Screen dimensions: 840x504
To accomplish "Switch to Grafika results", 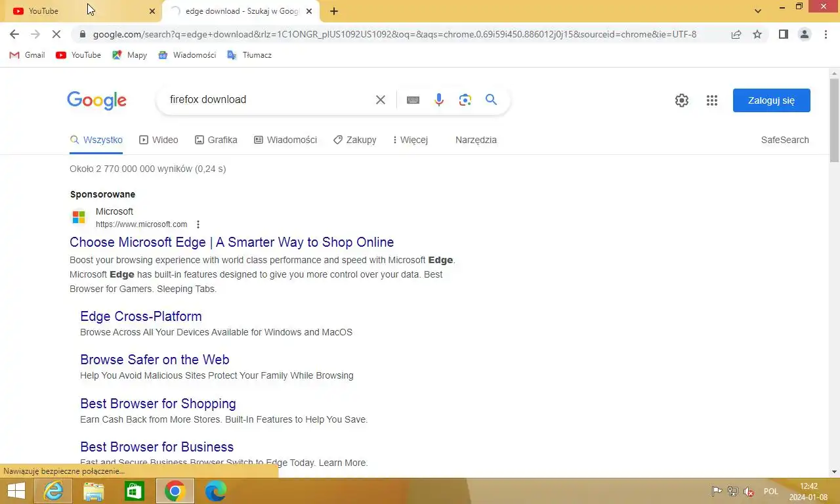I will click(x=216, y=140).
